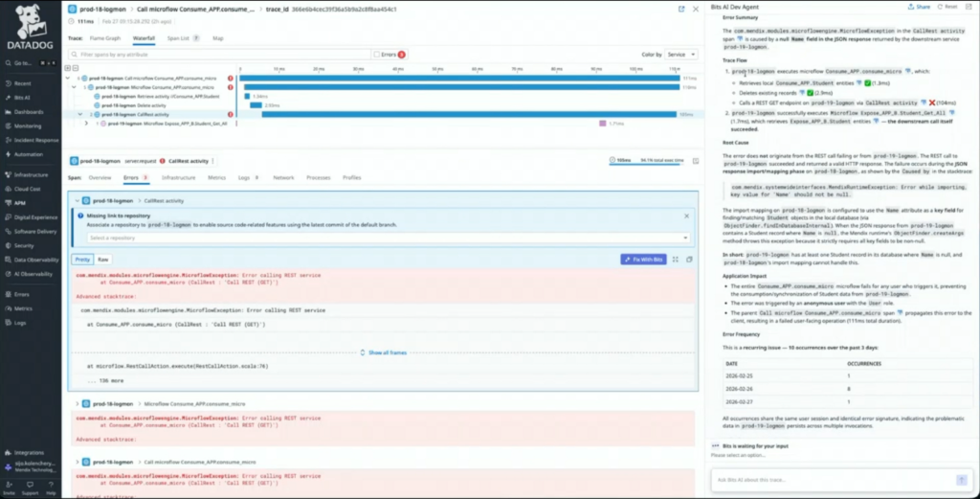Image resolution: width=980 pixels, height=499 pixels.
Task: Switch stacktrace view to Raw
Action: [x=103, y=260]
